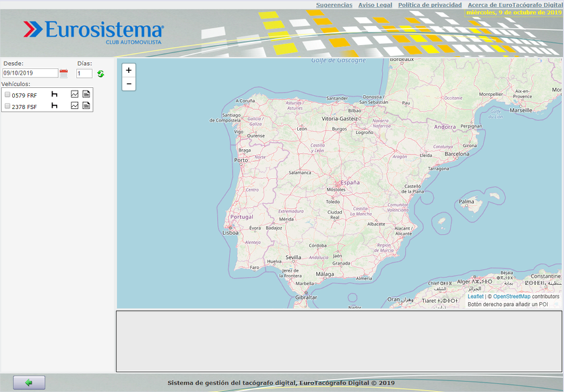This screenshot has width=564, height=392.
Task: Click Málaga on the map
Action: pos(325,274)
